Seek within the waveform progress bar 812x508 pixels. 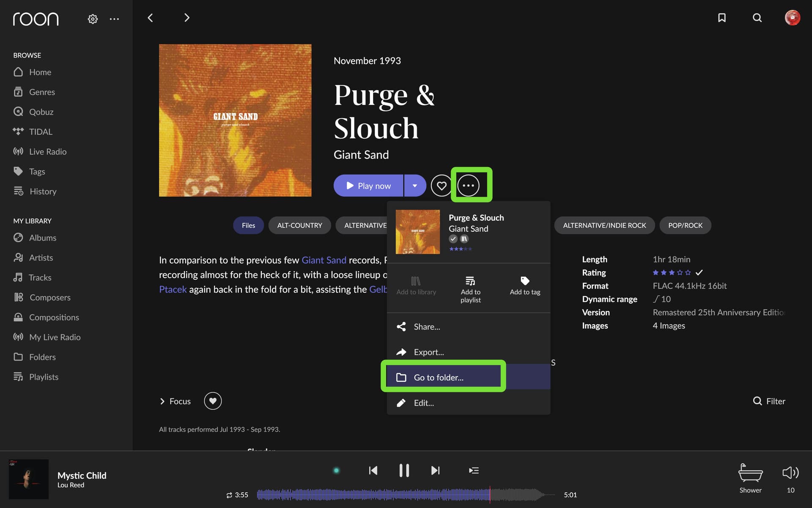[x=406, y=494]
